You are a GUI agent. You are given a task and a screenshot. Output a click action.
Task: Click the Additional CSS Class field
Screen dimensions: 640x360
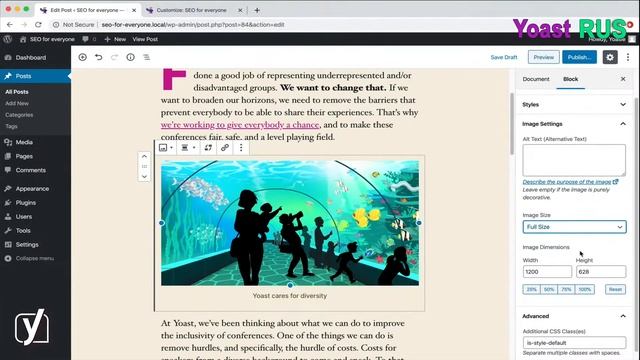click(574, 342)
